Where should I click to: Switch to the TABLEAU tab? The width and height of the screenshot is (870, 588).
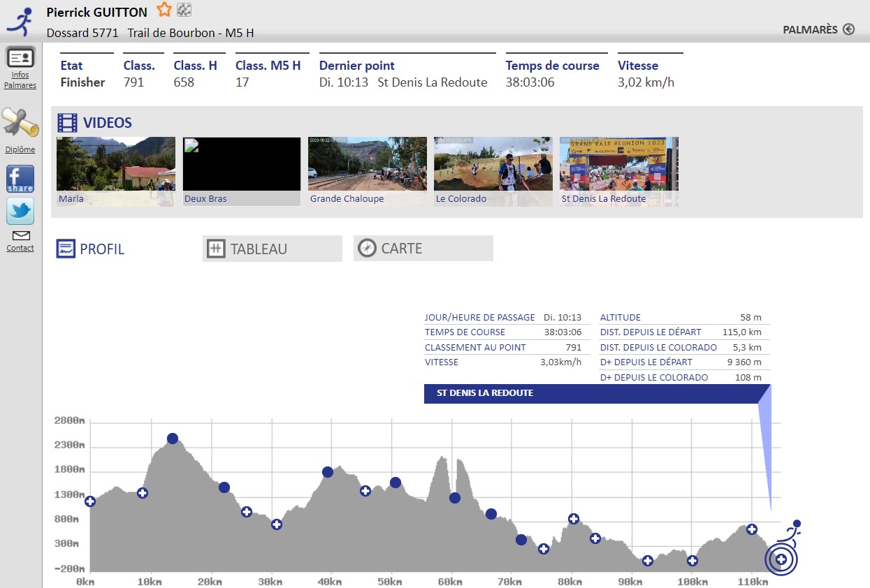272,249
